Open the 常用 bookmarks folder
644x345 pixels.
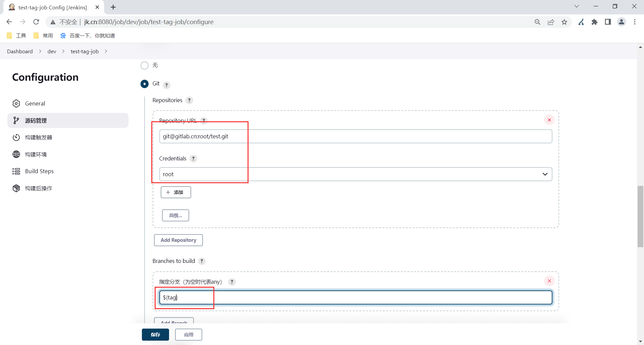[43, 36]
